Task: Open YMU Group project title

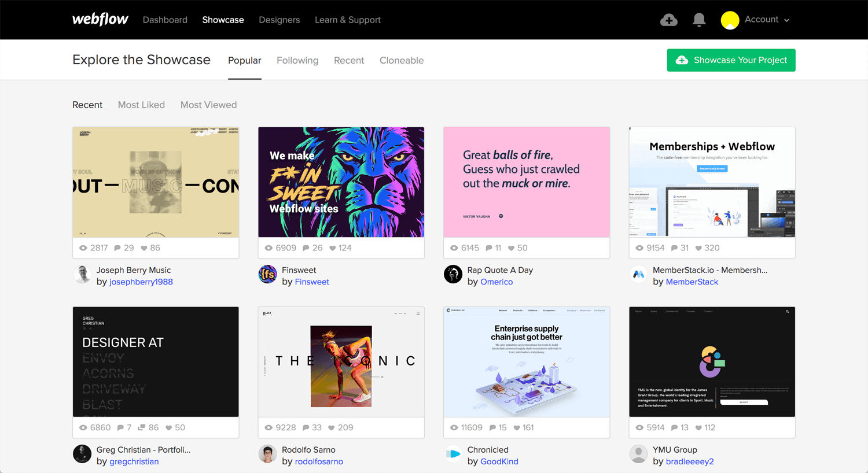Action: [x=675, y=450]
